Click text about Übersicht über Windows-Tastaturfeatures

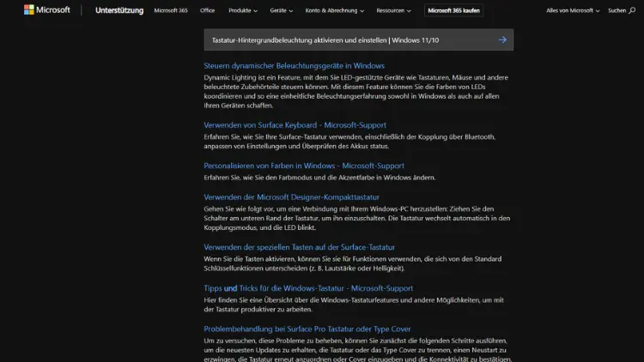point(354,305)
